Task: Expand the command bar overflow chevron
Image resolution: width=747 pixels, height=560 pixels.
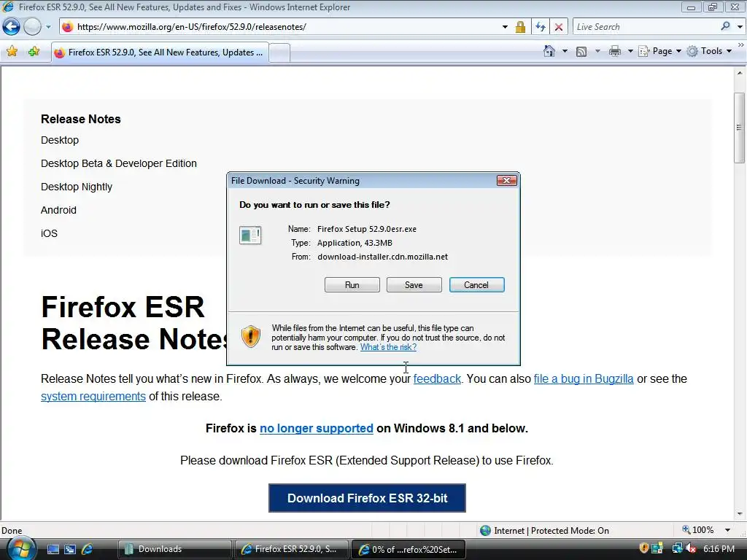Action: [741, 44]
